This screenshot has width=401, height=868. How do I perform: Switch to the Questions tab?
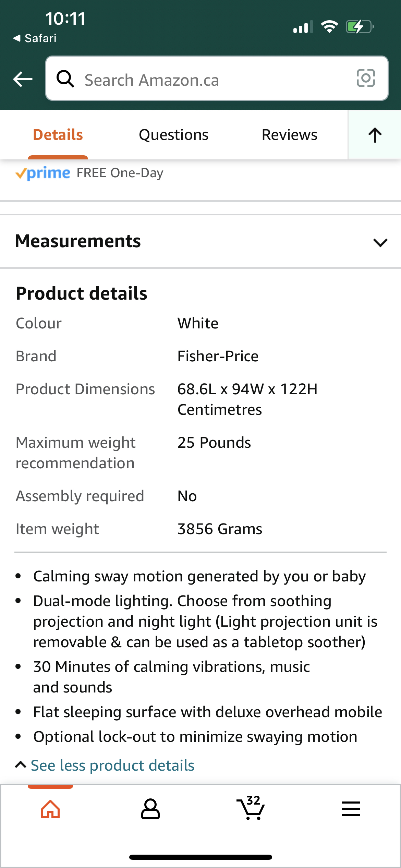pos(173,135)
